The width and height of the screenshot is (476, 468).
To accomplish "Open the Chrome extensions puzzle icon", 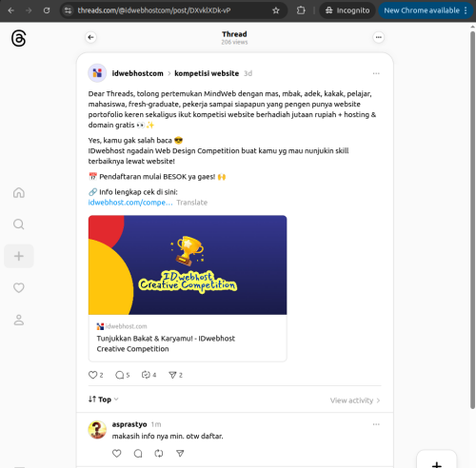I will tap(301, 10).
